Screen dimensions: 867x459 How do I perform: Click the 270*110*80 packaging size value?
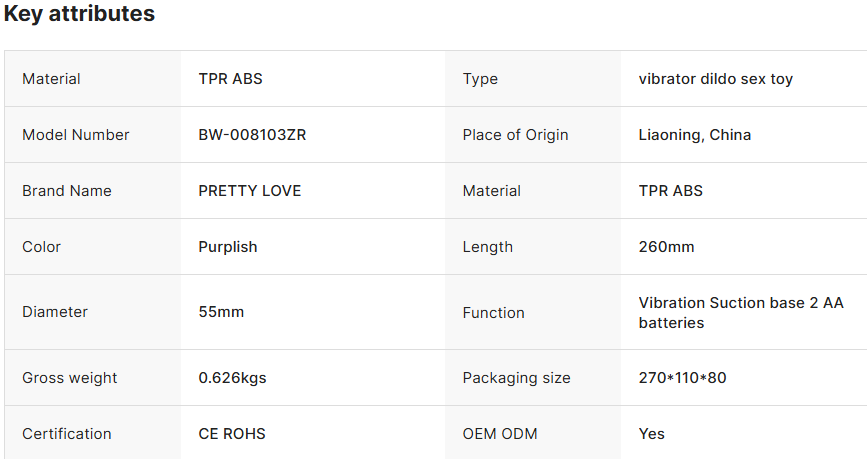pyautogui.click(x=683, y=378)
